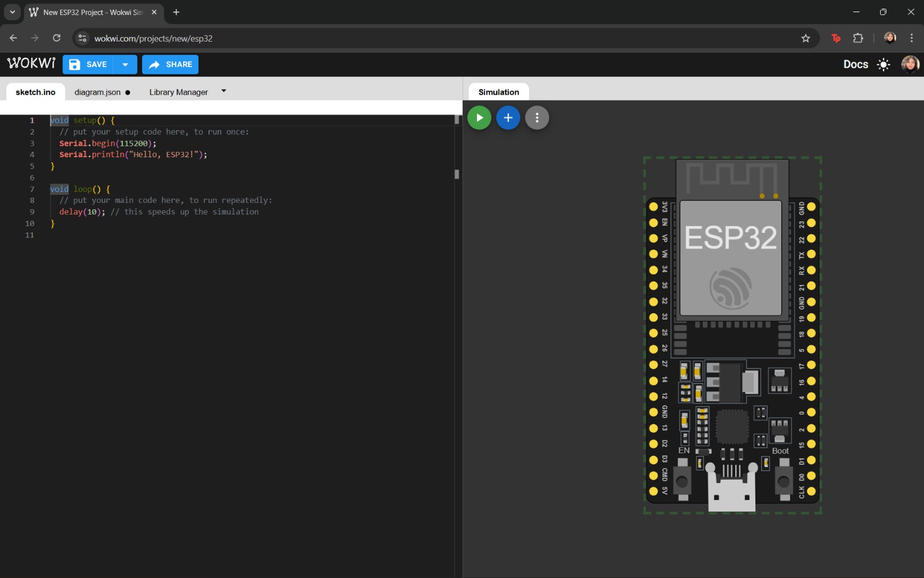This screenshot has width=924, height=578.
Task: Start the simulation with the play button
Action: click(x=479, y=118)
